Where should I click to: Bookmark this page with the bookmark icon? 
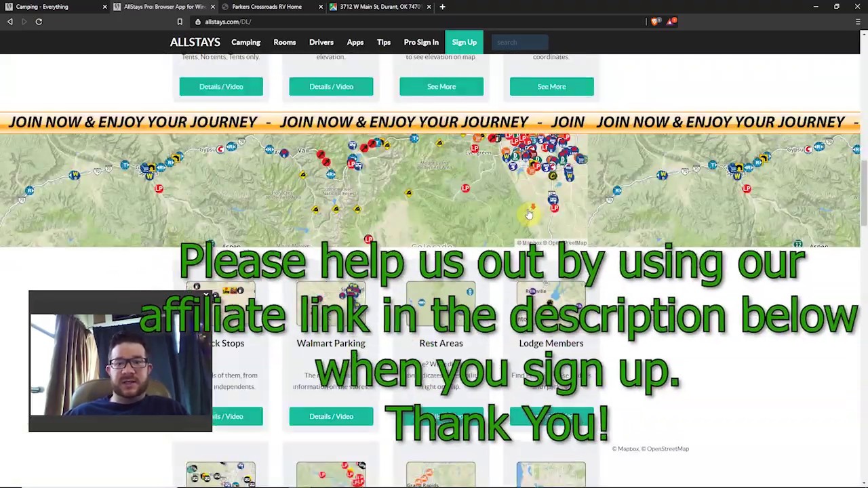[x=180, y=22]
